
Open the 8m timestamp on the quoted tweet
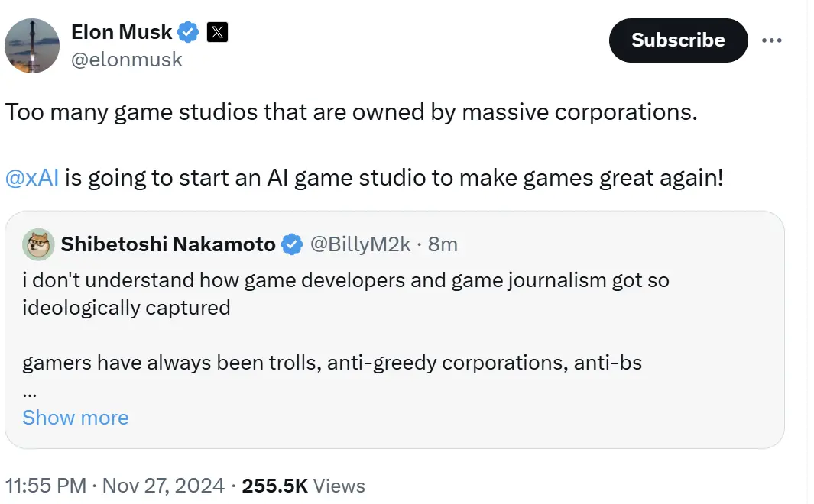444,244
